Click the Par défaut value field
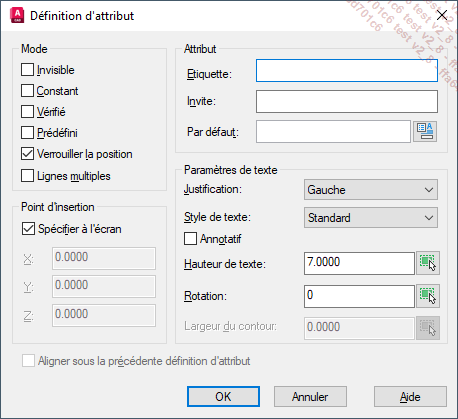Image resolution: width=458 pixels, height=419 pixels. tap(333, 132)
